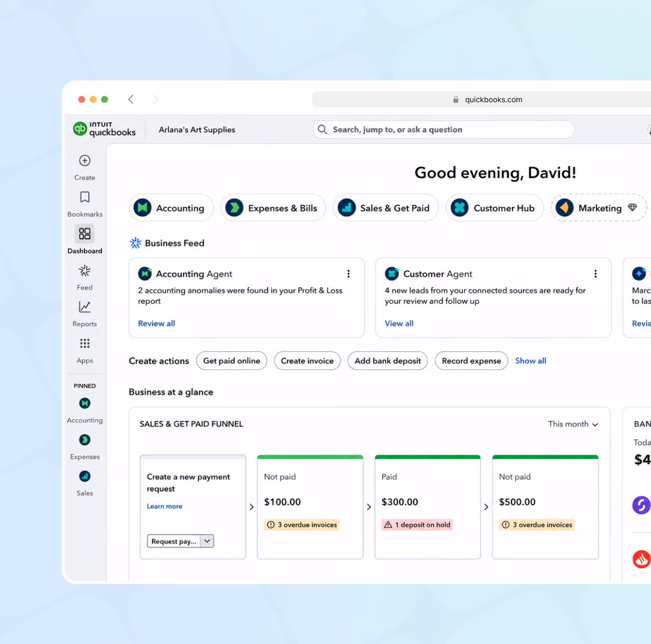Click the $100.00 Not paid amount
This screenshot has width=651, height=644.
point(282,502)
